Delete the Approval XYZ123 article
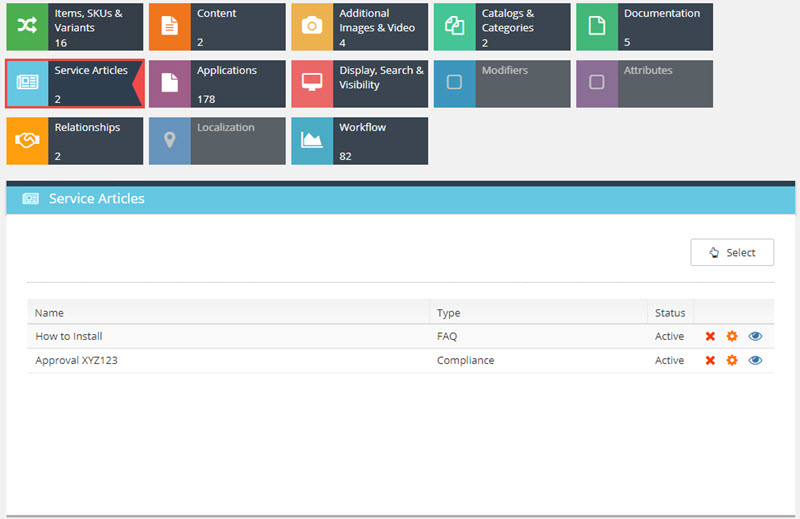This screenshot has height=519, width=800. pos(710,360)
